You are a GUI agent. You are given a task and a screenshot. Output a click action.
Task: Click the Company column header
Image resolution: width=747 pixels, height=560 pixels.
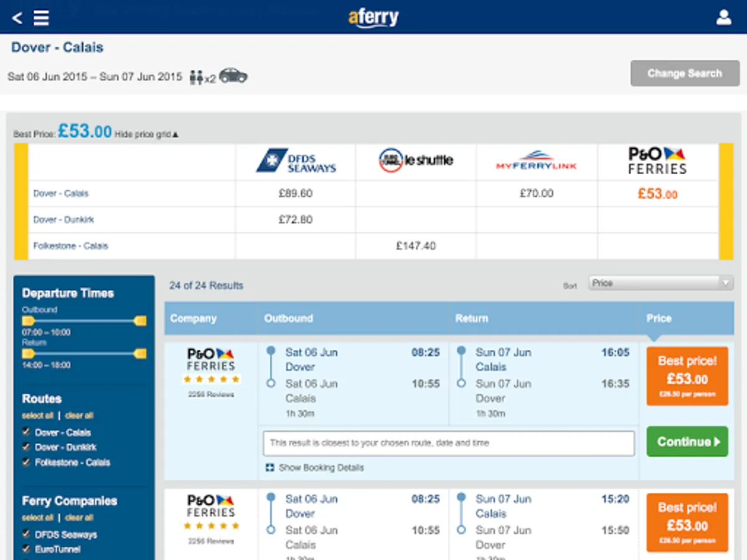click(x=194, y=319)
